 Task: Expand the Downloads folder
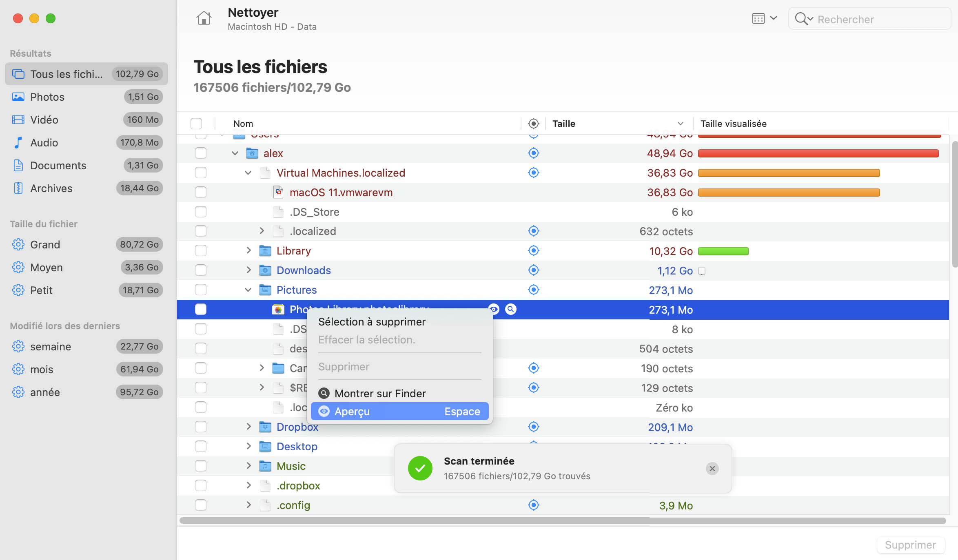248,270
